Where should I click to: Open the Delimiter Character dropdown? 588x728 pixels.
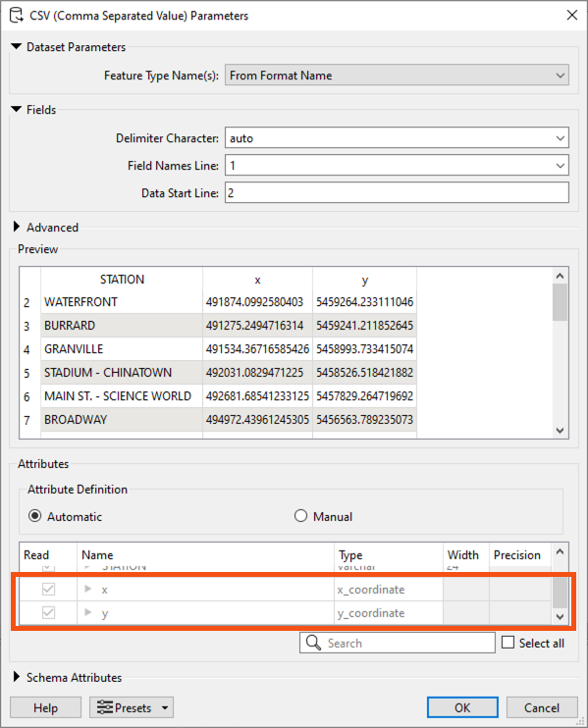[x=397, y=138]
